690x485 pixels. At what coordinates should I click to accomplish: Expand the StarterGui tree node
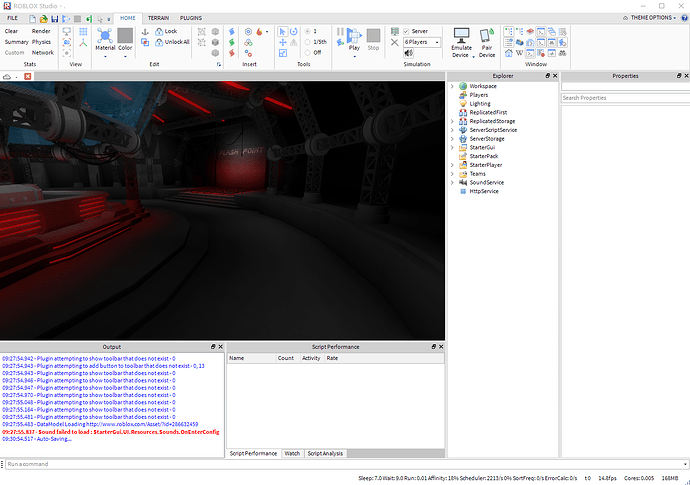(x=452, y=148)
